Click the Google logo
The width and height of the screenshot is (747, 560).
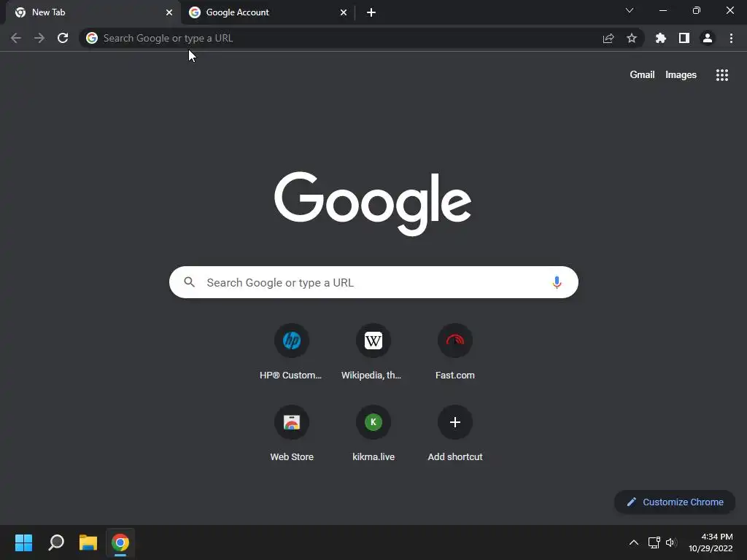tap(373, 203)
